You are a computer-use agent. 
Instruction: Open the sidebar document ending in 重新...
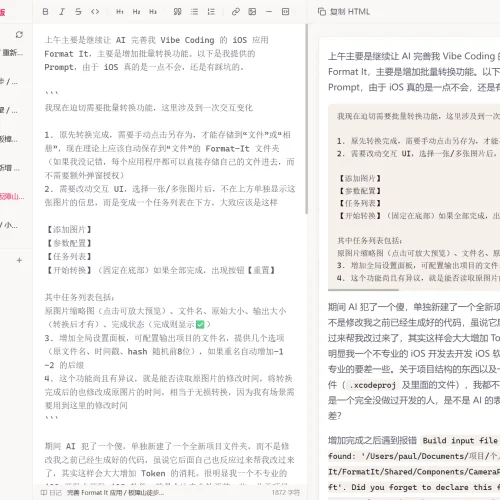point(12,52)
